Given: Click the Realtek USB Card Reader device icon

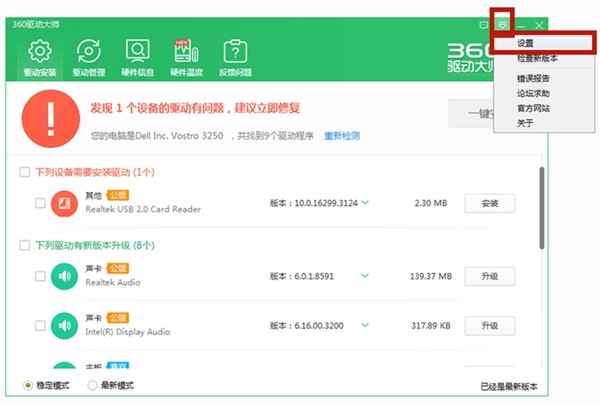Looking at the screenshot, I should [64, 203].
